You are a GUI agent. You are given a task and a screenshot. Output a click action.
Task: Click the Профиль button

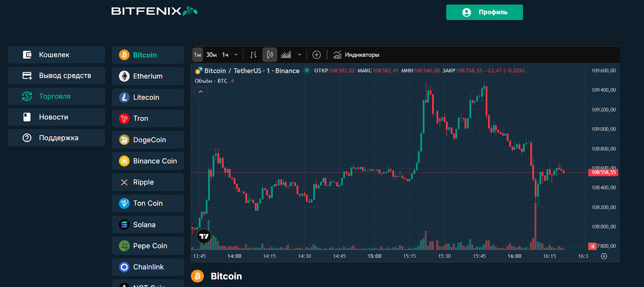click(484, 12)
